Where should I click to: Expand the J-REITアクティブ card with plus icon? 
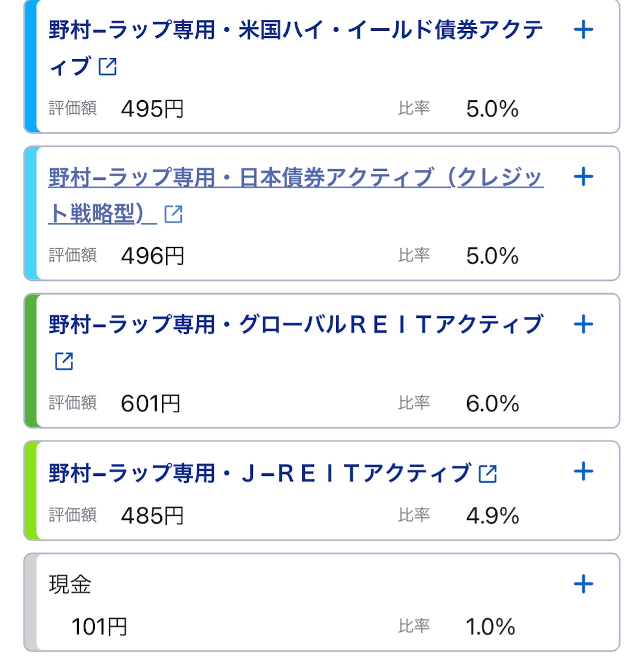pyautogui.click(x=583, y=472)
